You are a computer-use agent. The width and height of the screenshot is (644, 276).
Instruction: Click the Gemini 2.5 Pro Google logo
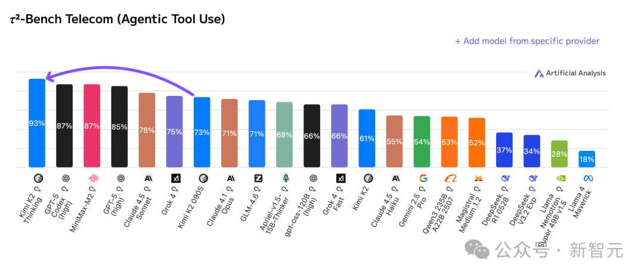pyautogui.click(x=423, y=178)
